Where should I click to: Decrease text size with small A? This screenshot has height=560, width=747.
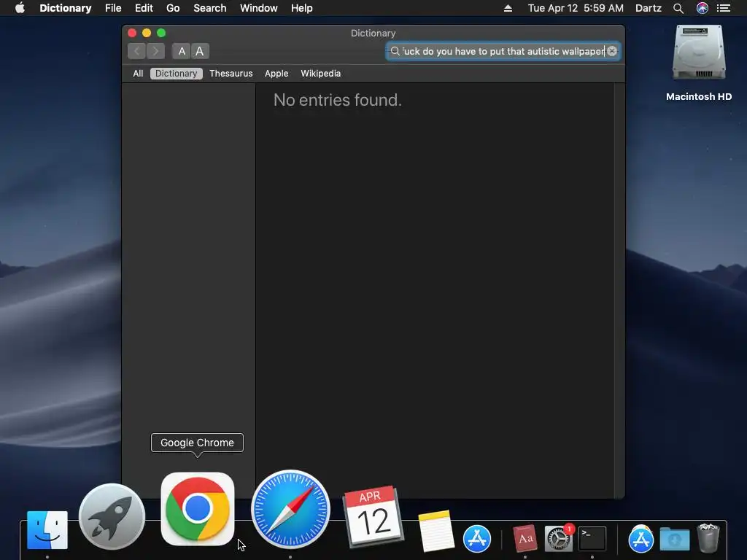click(x=182, y=51)
